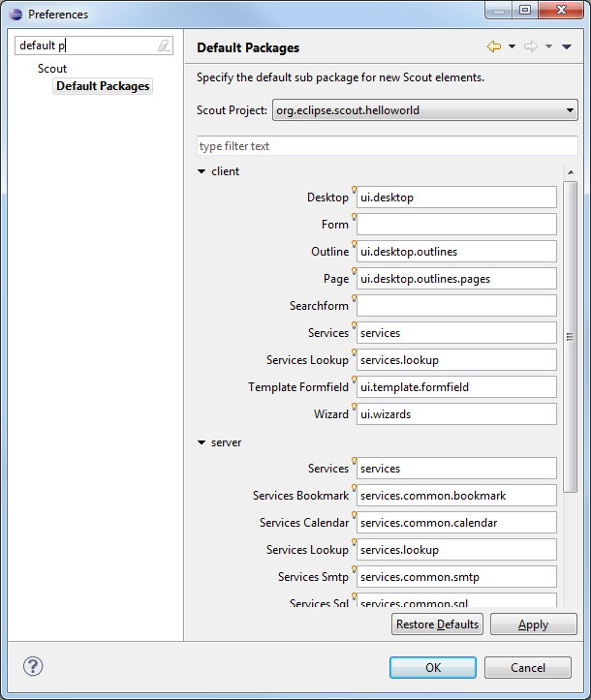Click the lightbulb hint beside Services Bookmark
Image resolution: width=591 pixels, height=700 pixels.
point(354,488)
